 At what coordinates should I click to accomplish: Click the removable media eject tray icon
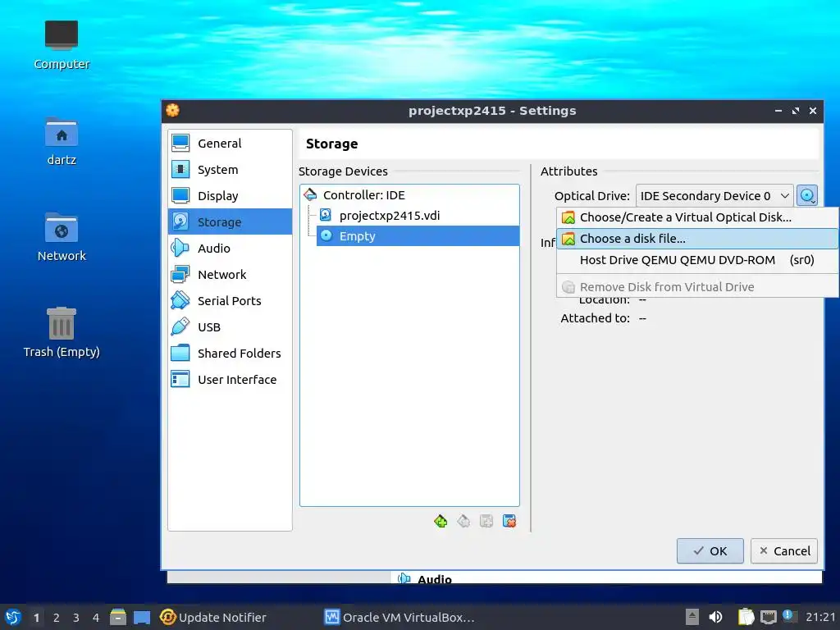click(692, 617)
